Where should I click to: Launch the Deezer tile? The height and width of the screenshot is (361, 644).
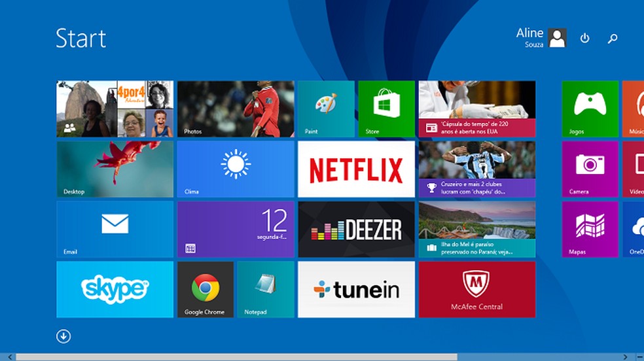pos(357,230)
